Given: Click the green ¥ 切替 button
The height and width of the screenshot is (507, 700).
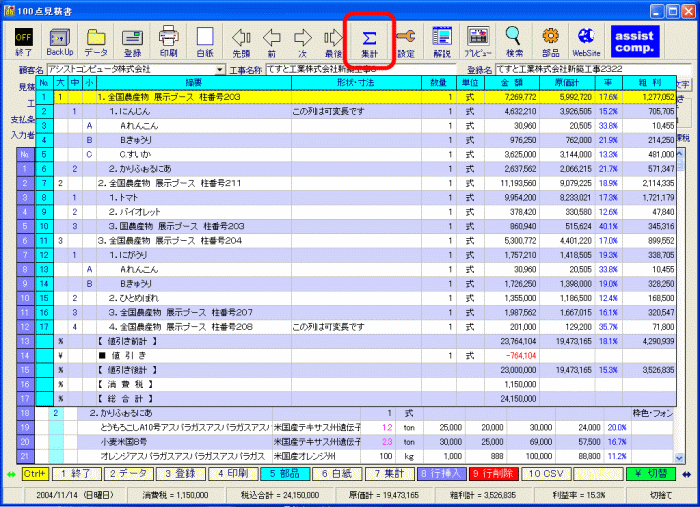Looking at the screenshot, I should (651, 474).
